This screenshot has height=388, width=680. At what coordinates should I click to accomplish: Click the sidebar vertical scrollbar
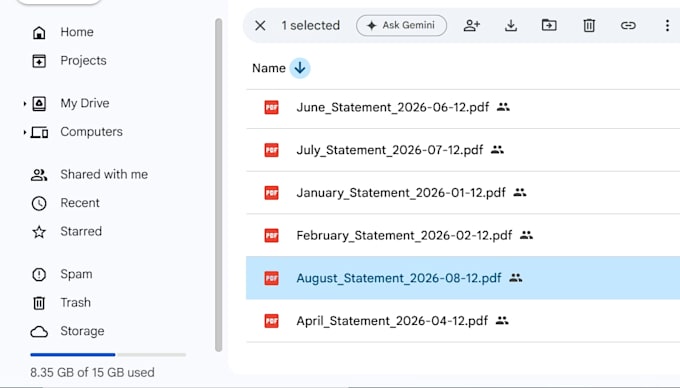pos(219,185)
